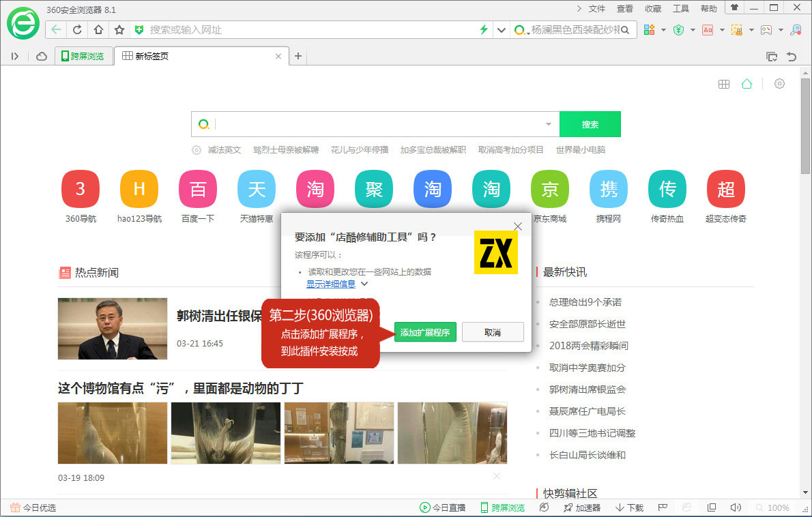The height and width of the screenshot is (517, 812).
Task: Open news link 2018两会精彩瞬间
Action: coord(589,345)
